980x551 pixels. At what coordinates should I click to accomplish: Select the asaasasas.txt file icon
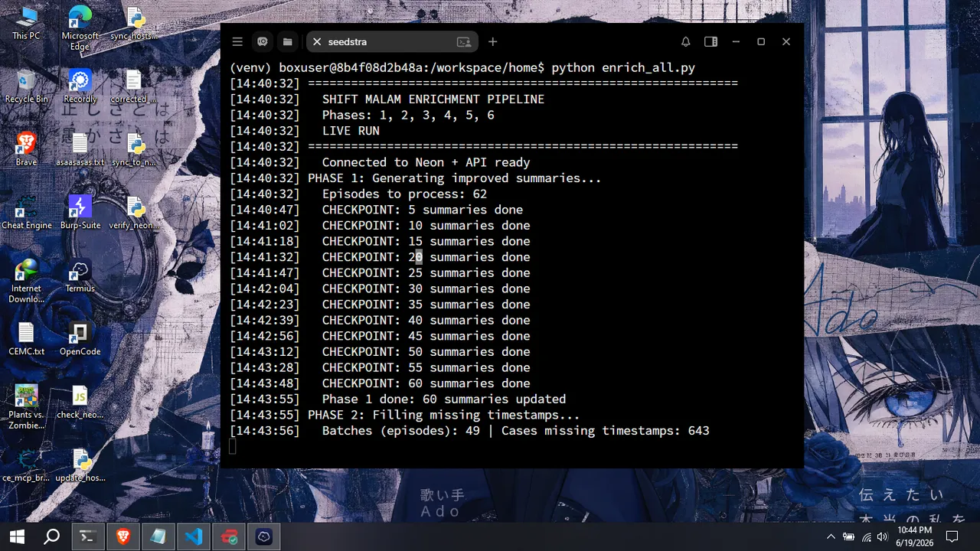[x=80, y=149]
